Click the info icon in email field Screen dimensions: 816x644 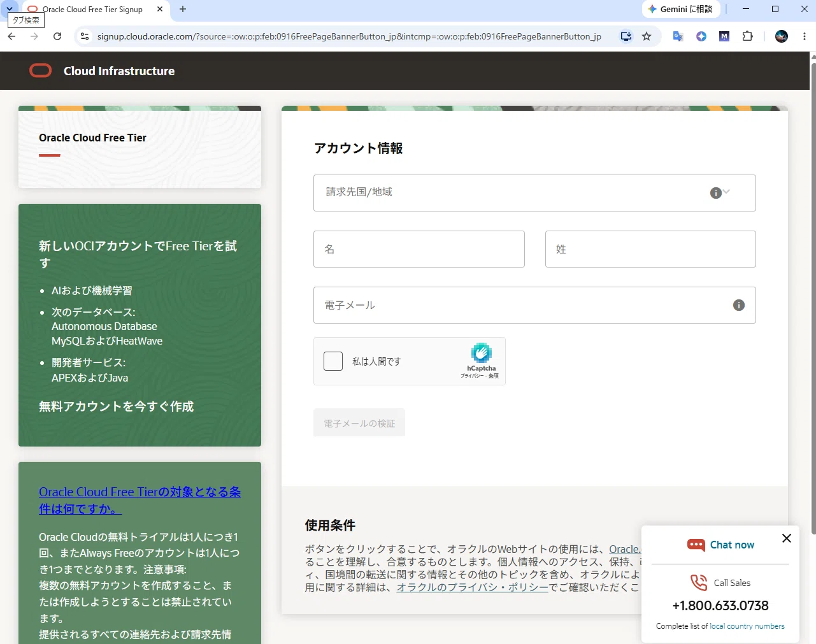[739, 305]
